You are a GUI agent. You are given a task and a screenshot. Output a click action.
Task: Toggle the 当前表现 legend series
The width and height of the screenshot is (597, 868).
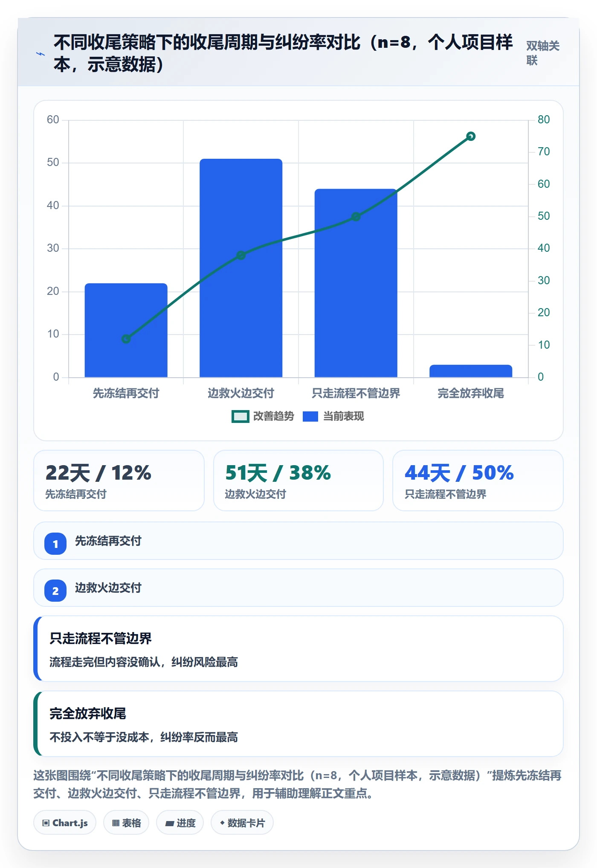[333, 416]
